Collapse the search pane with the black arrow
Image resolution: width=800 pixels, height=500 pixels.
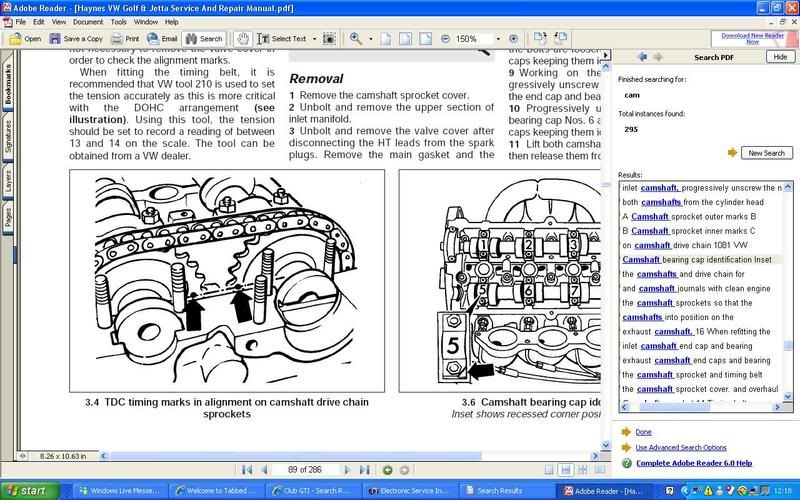606,55
